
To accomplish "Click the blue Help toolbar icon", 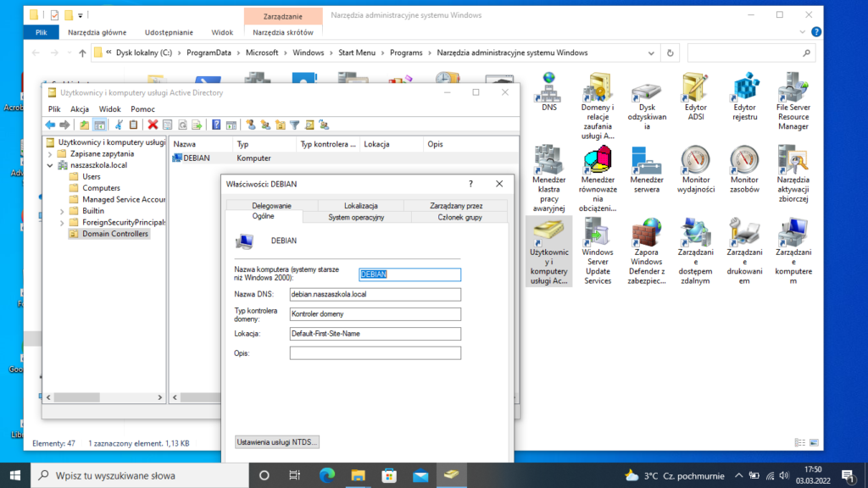I will coord(217,125).
